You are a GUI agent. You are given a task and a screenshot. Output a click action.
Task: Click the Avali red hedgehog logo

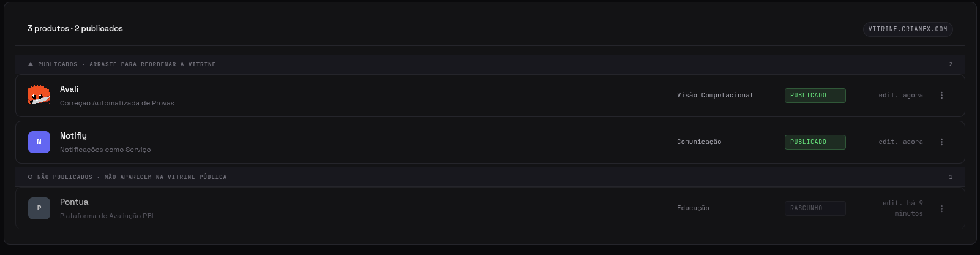click(x=39, y=96)
